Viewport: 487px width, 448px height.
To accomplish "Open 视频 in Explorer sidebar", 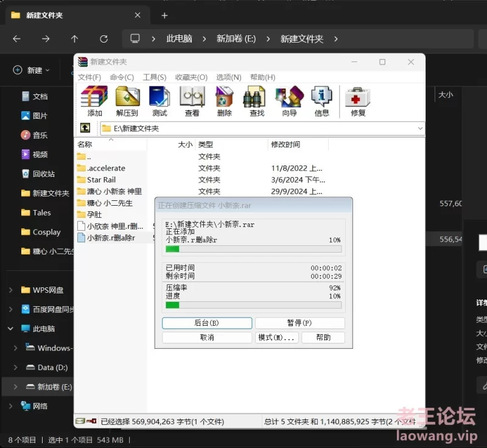I will click(x=35, y=154).
